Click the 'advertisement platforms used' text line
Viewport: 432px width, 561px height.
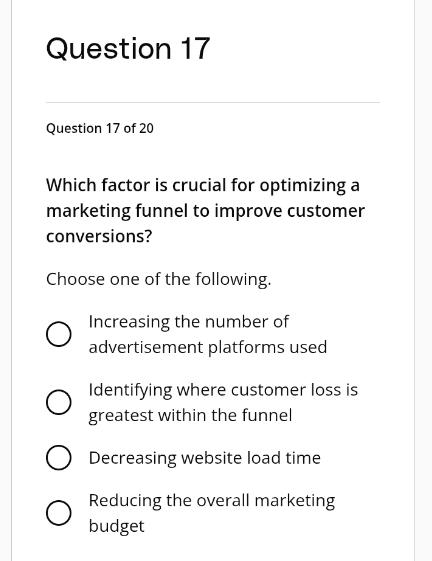[x=208, y=347]
